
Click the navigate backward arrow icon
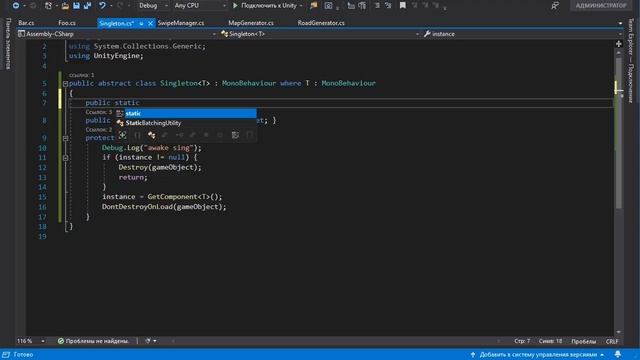16,6
